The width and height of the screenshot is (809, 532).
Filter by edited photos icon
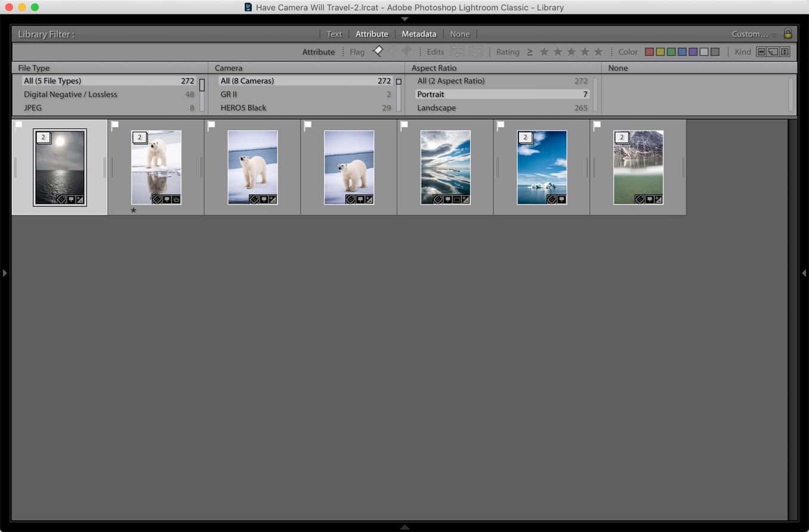click(x=457, y=52)
